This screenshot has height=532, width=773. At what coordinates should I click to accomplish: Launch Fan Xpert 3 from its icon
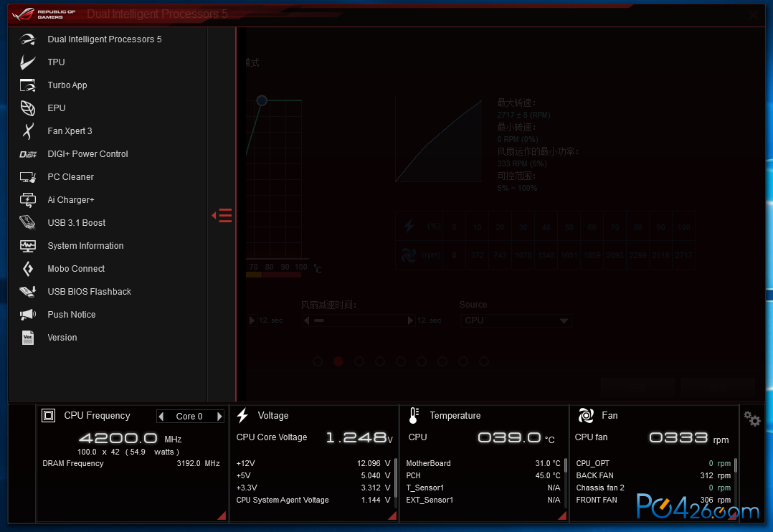click(27, 131)
